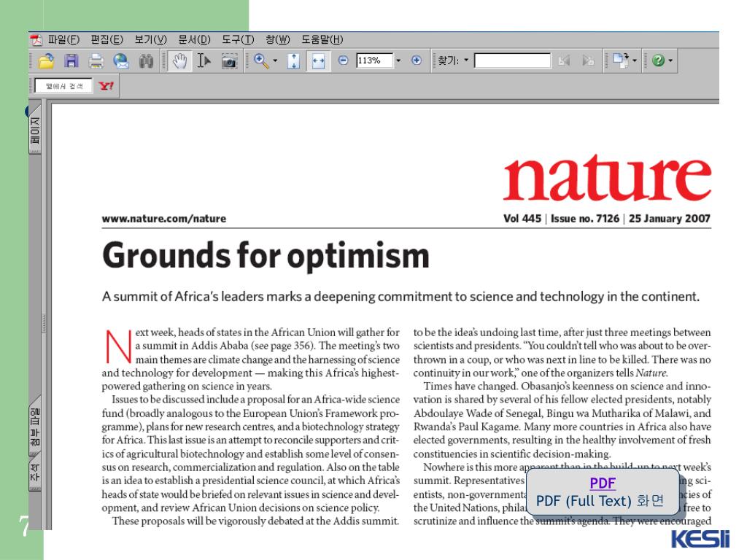This screenshot has width=747, height=560.
Task: Switch to the 주석 side panel tab
Action: (x=35, y=472)
